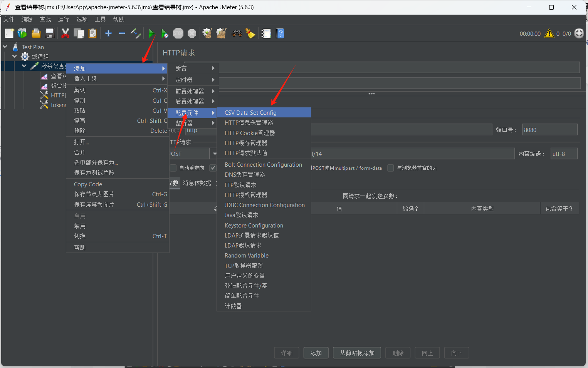Click the Clear results broom-gear icon
Viewport: 588px width, 368px height.
(207, 33)
